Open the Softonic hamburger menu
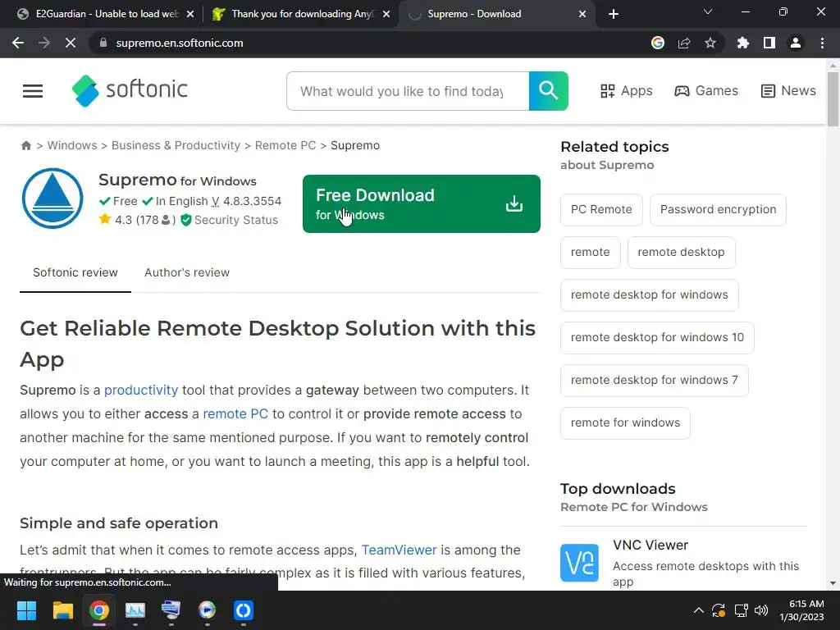Screen dimensions: 840x630 tap(33, 91)
